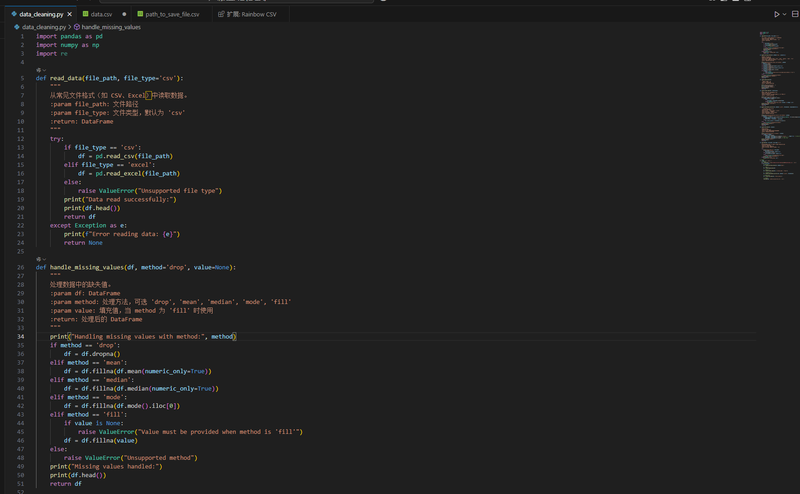Expand the code lens chevron above handle_missing_values
This screenshot has width=800, height=494.
(44, 259)
